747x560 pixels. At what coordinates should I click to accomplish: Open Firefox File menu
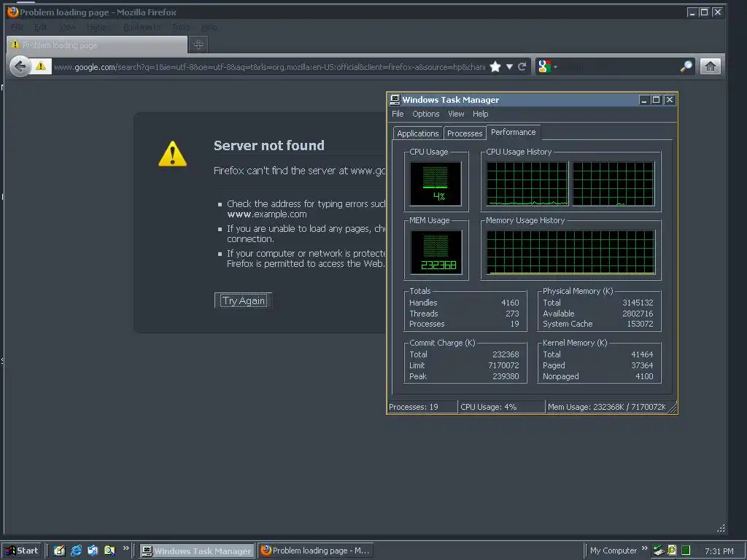[18, 27]
